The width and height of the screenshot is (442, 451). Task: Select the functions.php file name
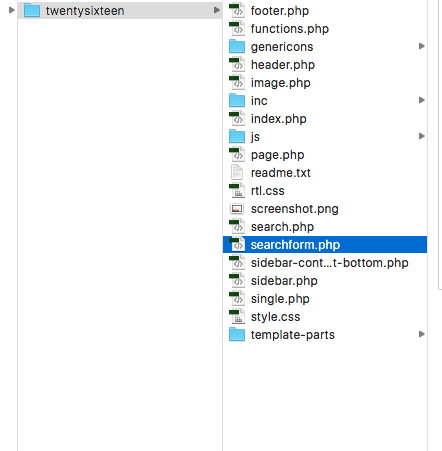pyautogui.click(x=290, y=29)
